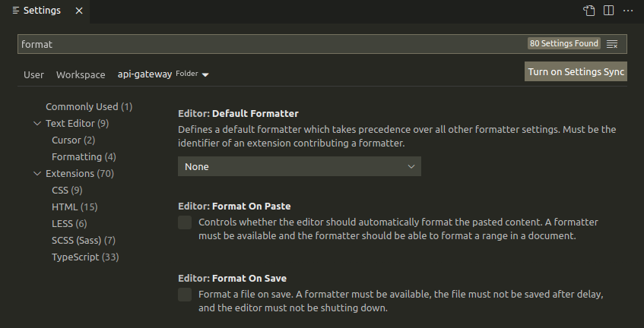The image size is (644, 328).
Task: Collapse the Text Editor tree section
Action: tap(37, 123)
